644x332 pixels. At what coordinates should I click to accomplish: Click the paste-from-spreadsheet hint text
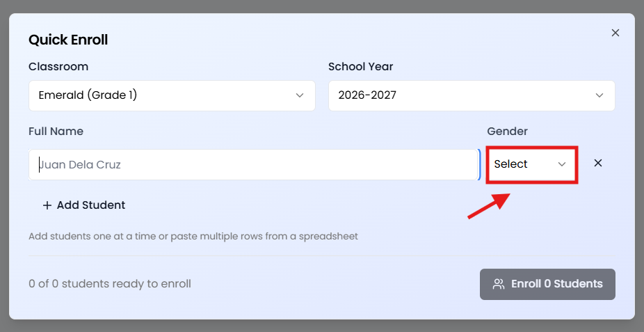click(x=193, y=236)
